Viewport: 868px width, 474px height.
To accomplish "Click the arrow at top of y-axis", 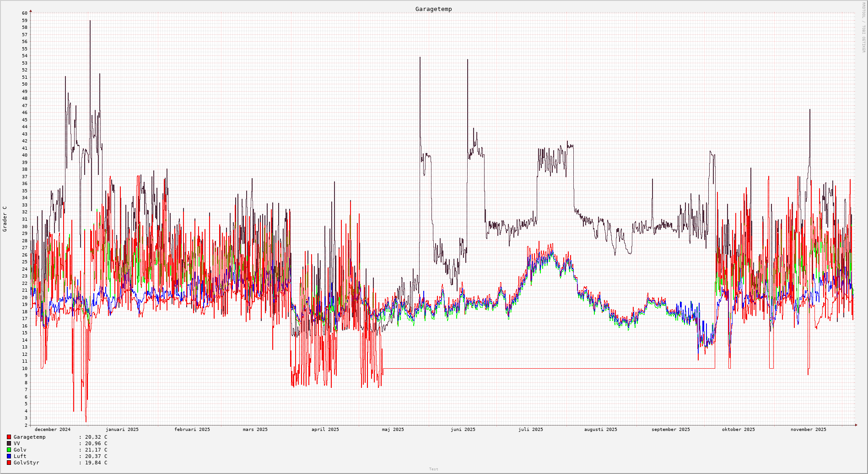I will pyautogui.click(x=31, y=11).
